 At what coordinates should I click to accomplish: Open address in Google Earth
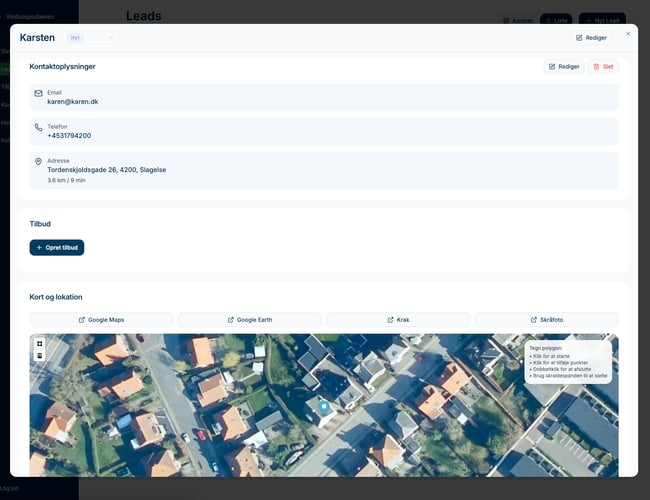pos(250,320)
